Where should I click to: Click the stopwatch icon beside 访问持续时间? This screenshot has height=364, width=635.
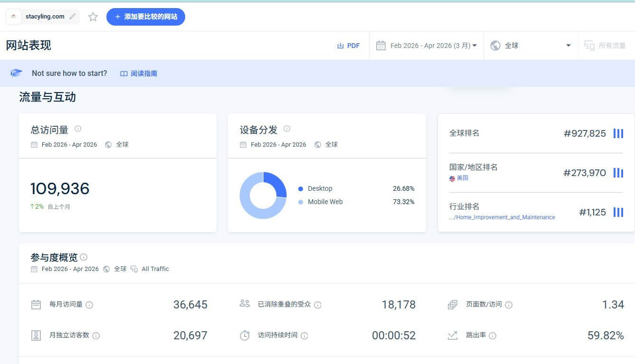(x=245, y=336)
